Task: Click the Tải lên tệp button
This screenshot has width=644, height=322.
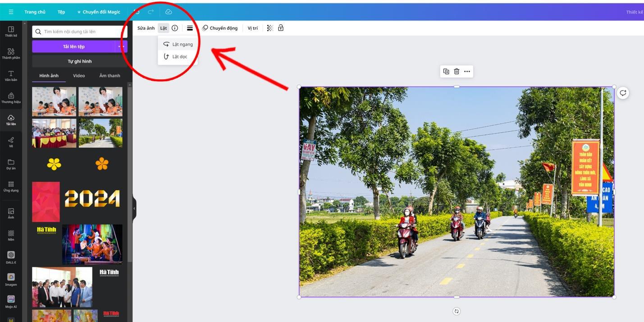Action: click(73, 46)
